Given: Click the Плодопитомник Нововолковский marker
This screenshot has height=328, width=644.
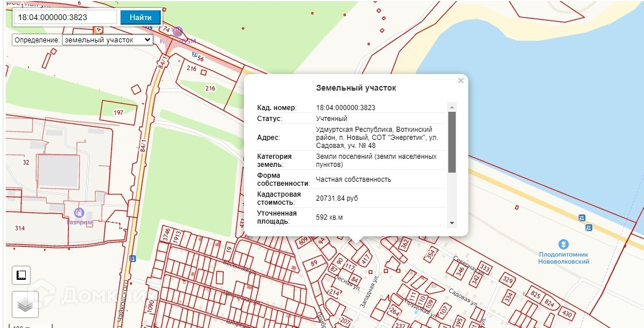Looking at the screenshot, I should [x=564, y=244].
